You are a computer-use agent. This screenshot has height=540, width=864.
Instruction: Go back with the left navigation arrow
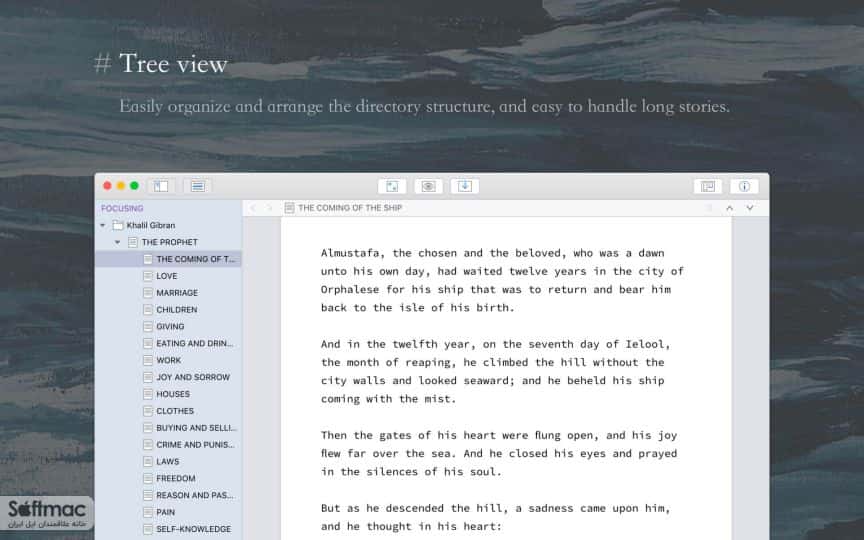click(x=253, y=208)
